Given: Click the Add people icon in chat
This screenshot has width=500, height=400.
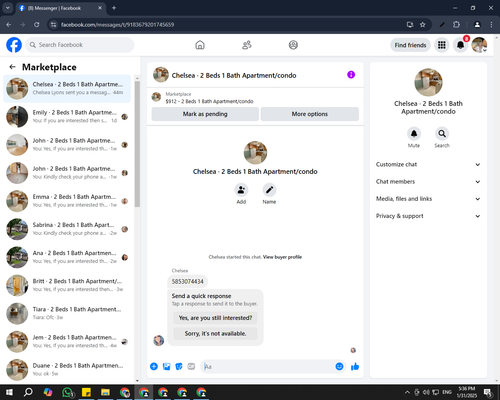Looking at the screenshot, I should 241,190.
